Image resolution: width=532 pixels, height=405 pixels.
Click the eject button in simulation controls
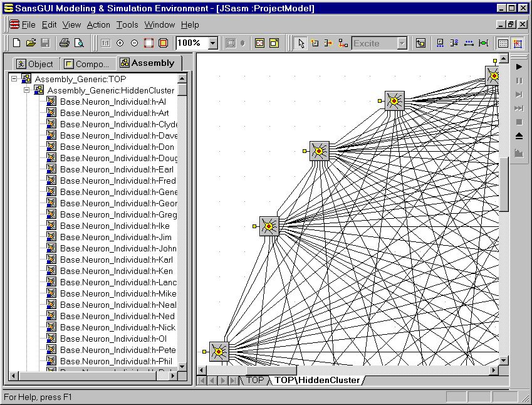519,136
